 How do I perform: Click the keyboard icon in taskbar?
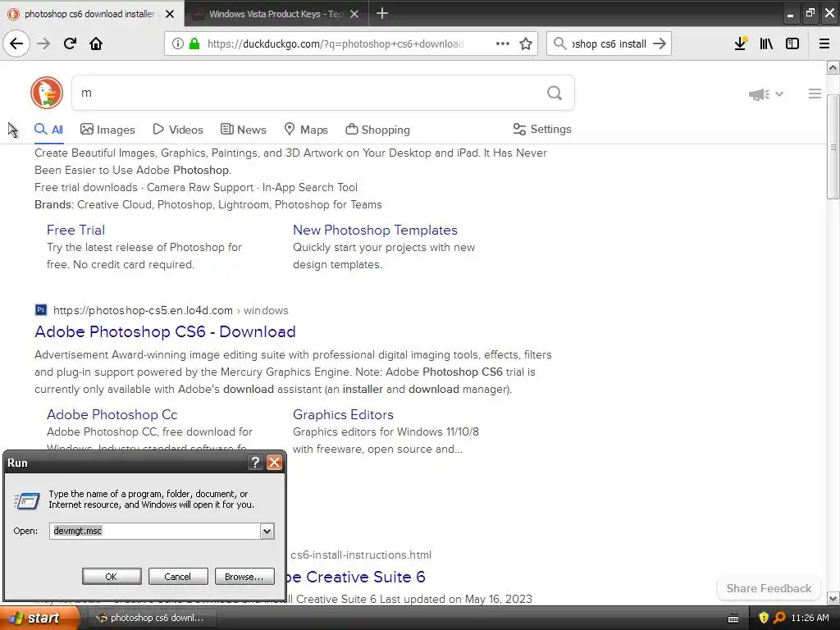[733, 619]
